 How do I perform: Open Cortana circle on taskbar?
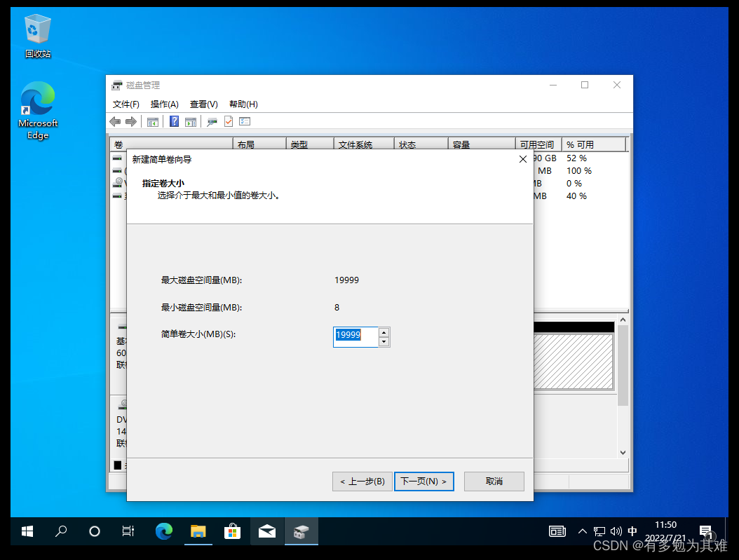click(95, 531)
